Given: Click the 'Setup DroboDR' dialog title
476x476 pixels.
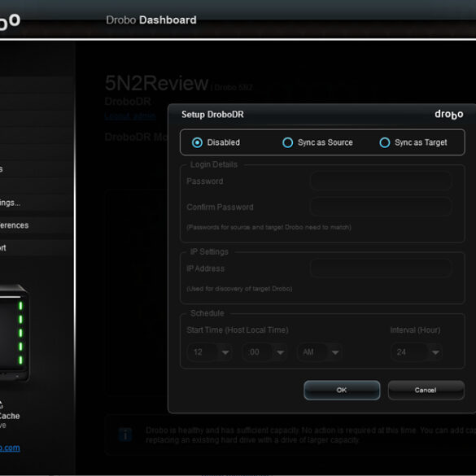Looking at the screenshot, I should click(x=212, y=115).
